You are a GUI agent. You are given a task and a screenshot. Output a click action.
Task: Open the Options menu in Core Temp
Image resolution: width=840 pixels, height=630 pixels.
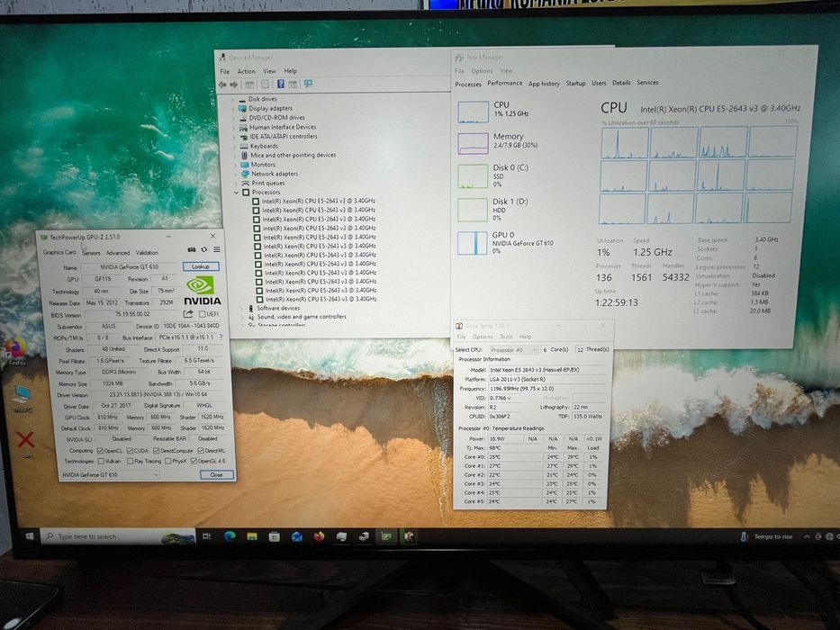483,337
